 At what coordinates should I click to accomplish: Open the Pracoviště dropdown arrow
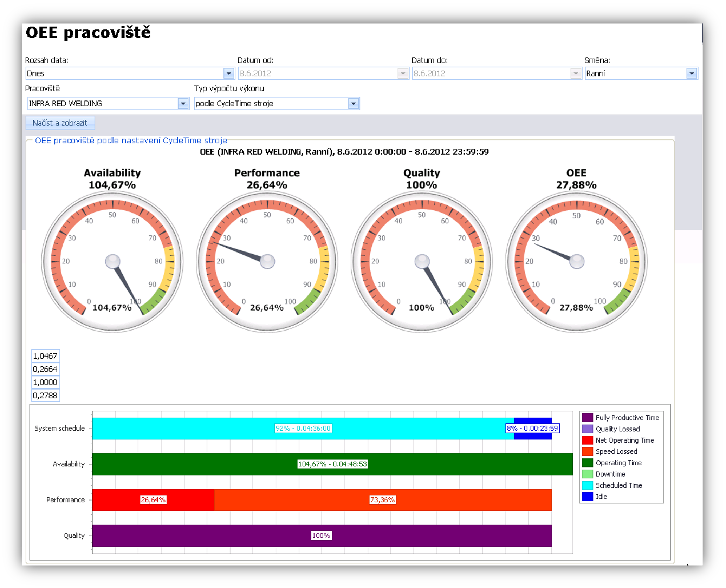click(x=183, y=104)
